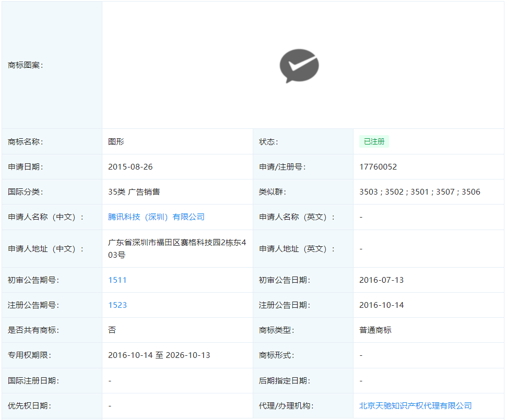This screenshot has width=506, height=420.
Task: Select the registration number 17760052
Action: (x=378, y=167)
